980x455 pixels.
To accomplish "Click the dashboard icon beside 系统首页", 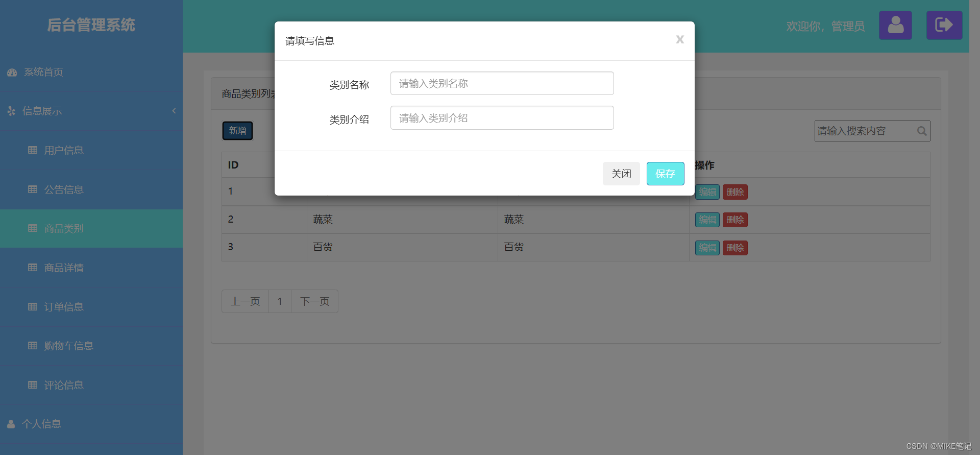I will (x=12, y=73).
